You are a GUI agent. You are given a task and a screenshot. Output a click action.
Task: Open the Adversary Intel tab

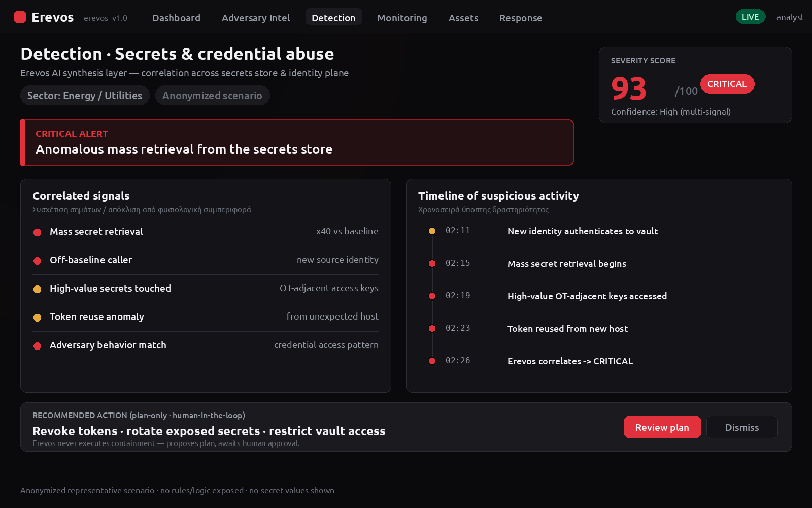pos(256,18)
